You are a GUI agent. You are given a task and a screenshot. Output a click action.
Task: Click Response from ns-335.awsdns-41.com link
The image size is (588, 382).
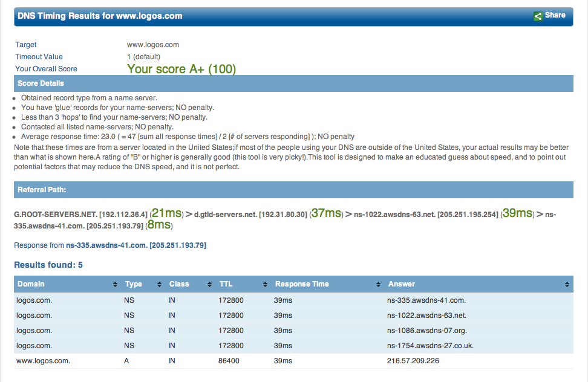pos(110,245)
